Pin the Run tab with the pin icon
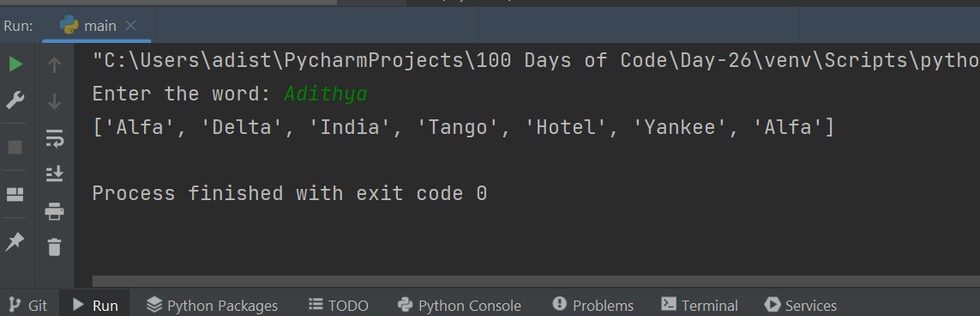The width and height of the screenshot is (980, 316). (15, 241)
